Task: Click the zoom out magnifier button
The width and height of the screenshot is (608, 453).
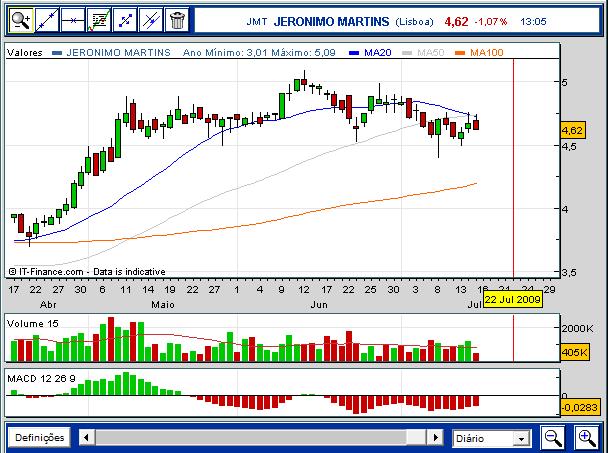Action: pos(553,438)
